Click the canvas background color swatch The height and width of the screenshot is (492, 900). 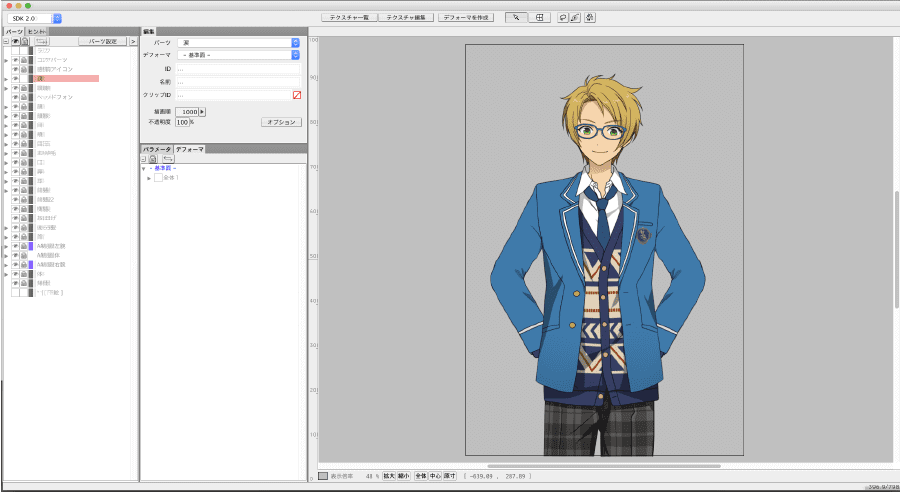tap(323, 476)
